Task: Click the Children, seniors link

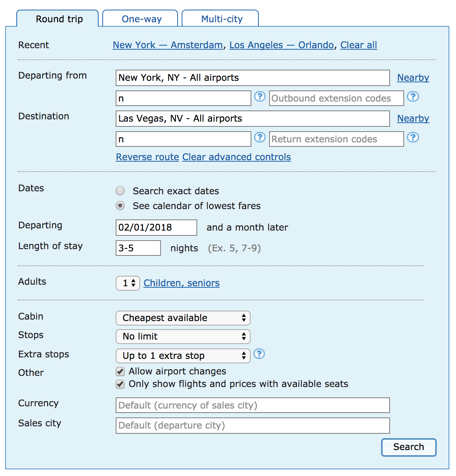Action: (181, 283)
